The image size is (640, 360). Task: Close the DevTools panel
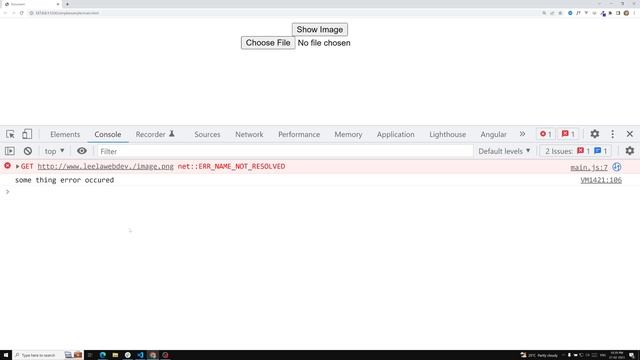[x=630, y=134]
